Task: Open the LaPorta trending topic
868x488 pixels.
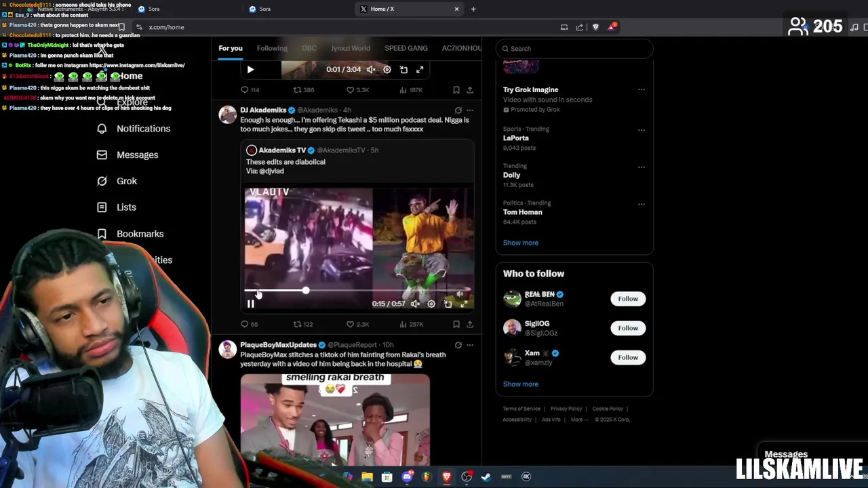Action: [516, 138]
